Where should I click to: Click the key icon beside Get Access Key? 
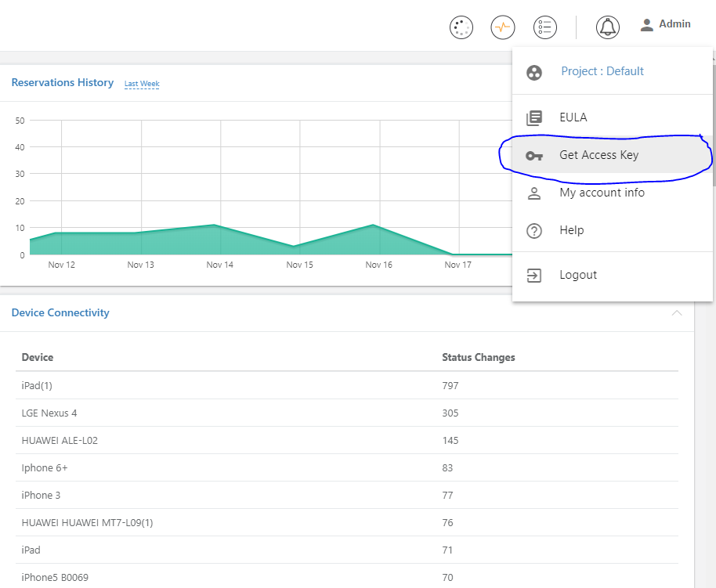[534, 156]
